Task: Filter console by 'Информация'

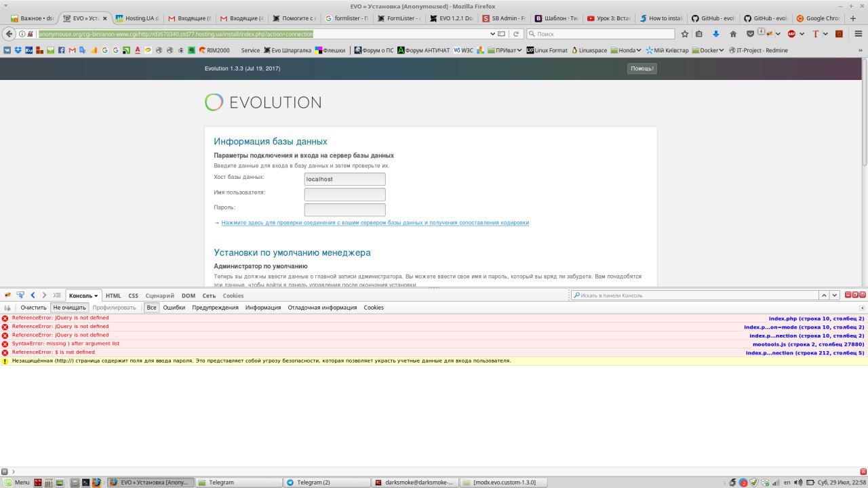Action: click(x=263, y=308)
